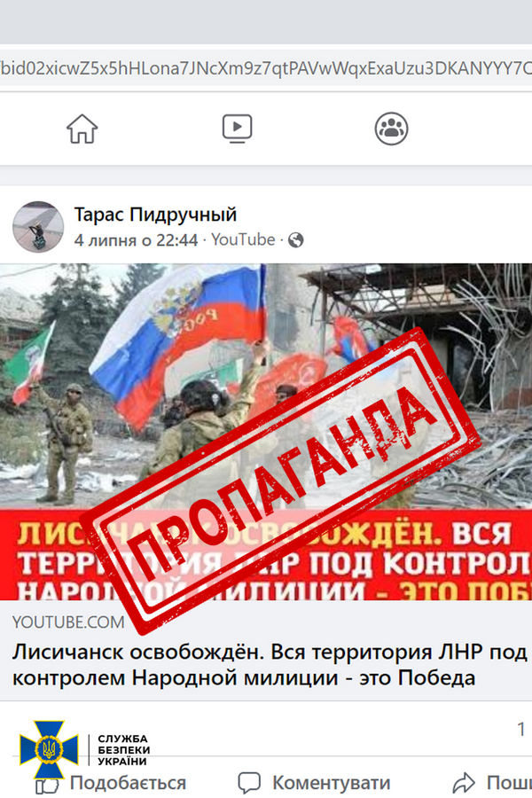Open the Тарас Пидручный profile name link
Screen dimensions: 532x798
(155, 215)
